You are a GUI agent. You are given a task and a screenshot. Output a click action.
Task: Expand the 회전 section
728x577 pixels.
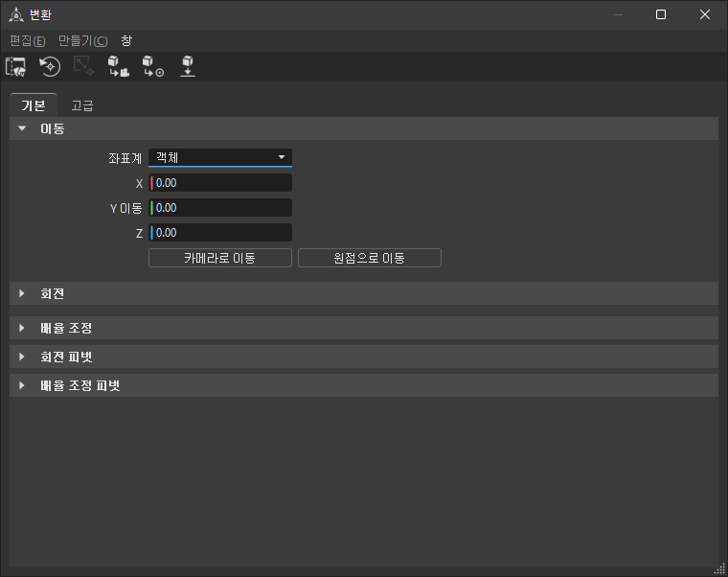[364, 293]
